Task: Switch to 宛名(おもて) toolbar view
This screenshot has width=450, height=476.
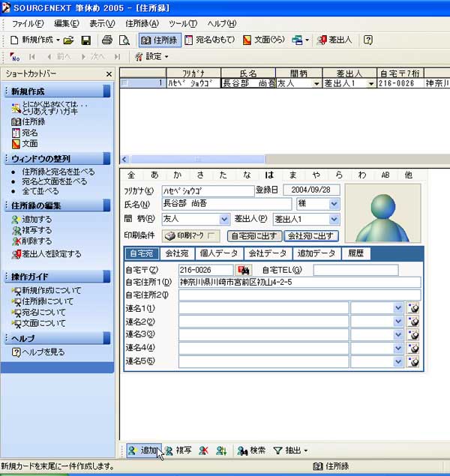Action: point(209,40)
